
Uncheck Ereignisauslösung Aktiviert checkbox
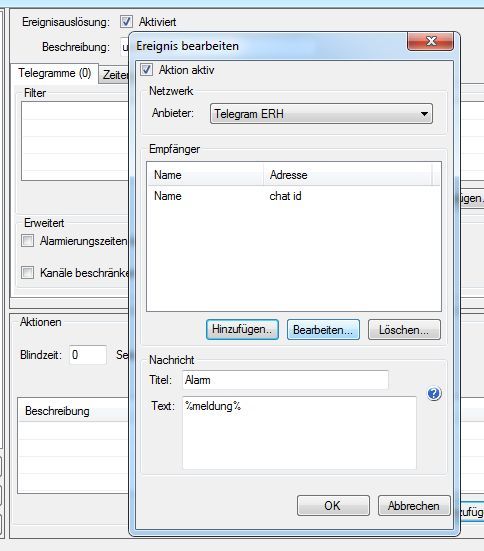click(x=126, y=21)
